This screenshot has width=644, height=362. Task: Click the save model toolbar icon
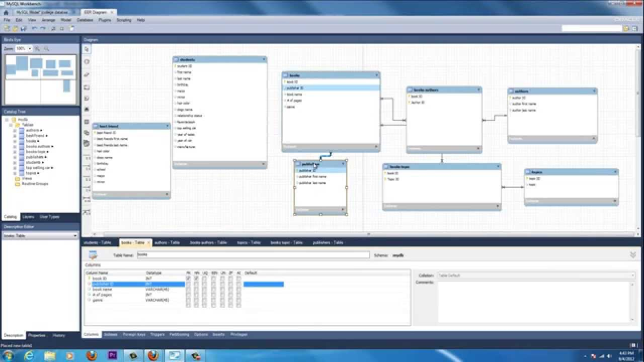23,29
